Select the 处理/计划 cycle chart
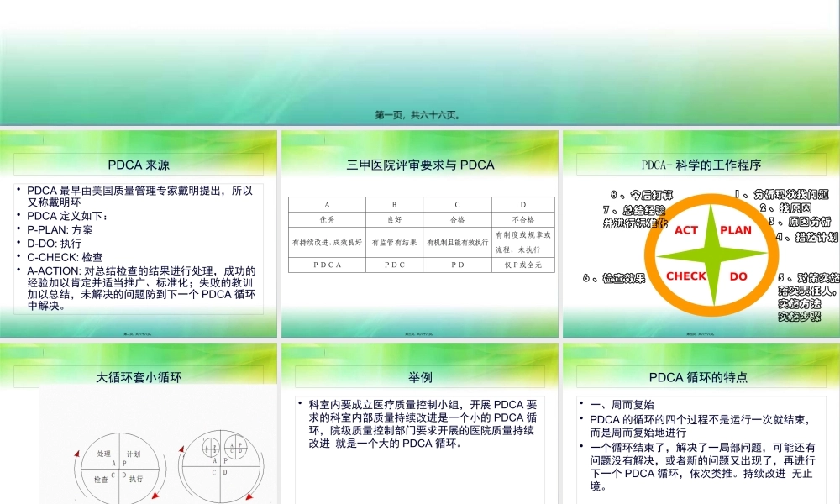 click(118, 466)
